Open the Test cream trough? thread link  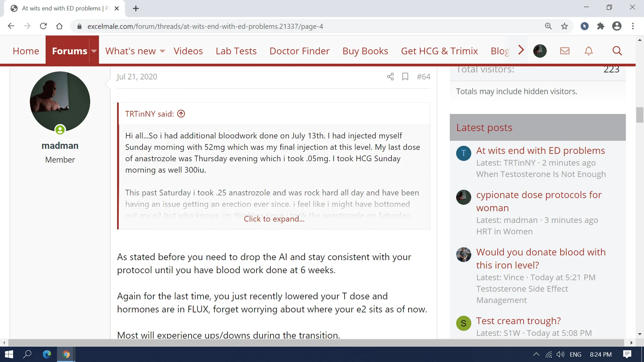518,321
